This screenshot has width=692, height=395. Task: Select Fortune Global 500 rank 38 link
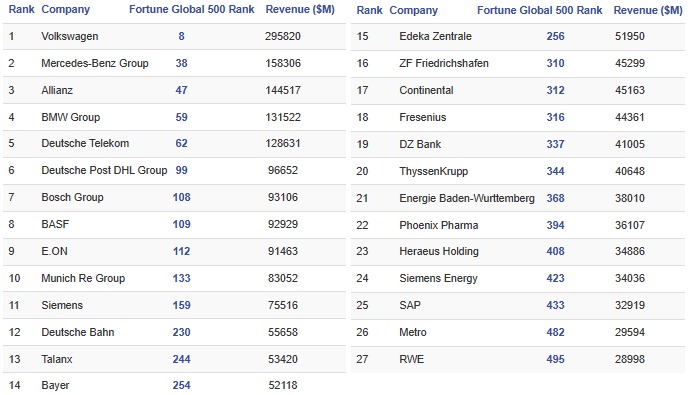[x=181, y=63]
